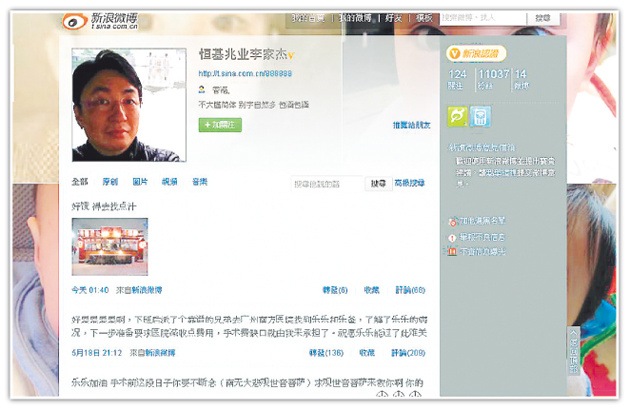The height and width of the screenshot is (410, 630).
Task: Click the green medal badge icon
Action: pos(457,117)
